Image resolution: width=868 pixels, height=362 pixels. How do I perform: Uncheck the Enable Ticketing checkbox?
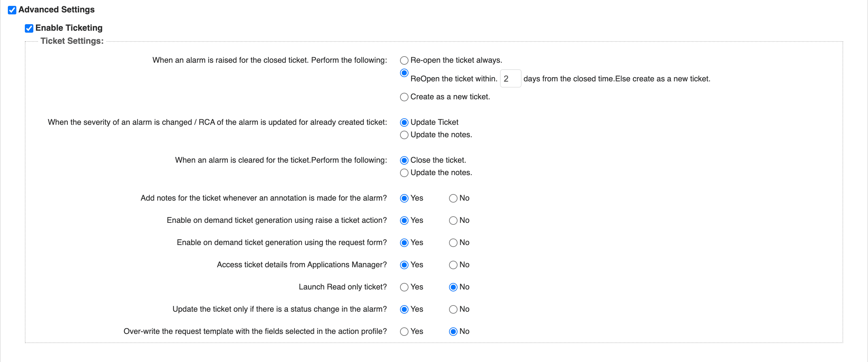click(x=29, y=28)
